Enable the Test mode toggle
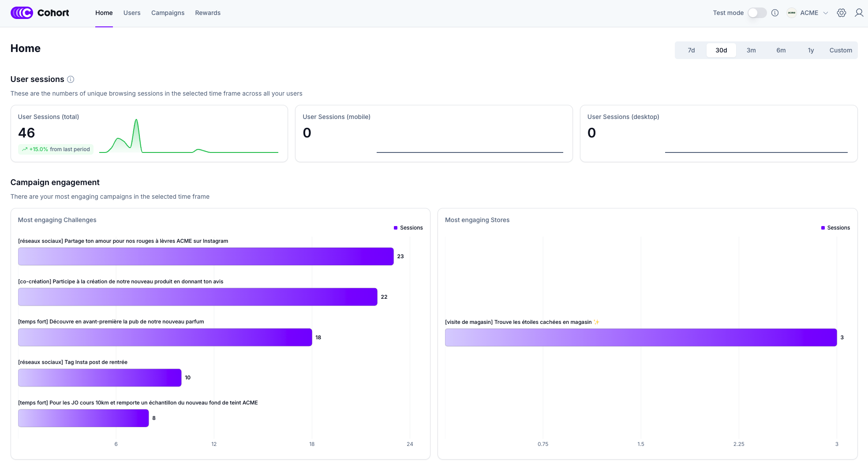The height and width of the screenshot is (464, 868). point(757,13)
